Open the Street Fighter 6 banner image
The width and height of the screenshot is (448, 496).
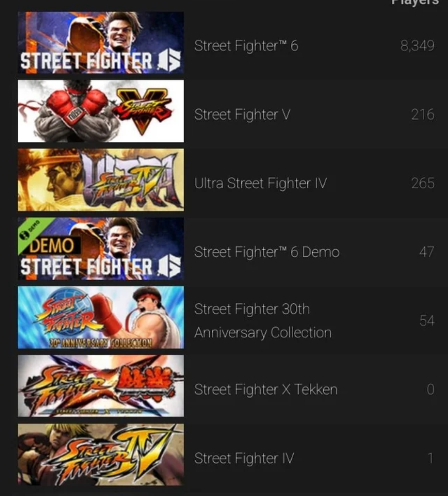click(100, 43)
